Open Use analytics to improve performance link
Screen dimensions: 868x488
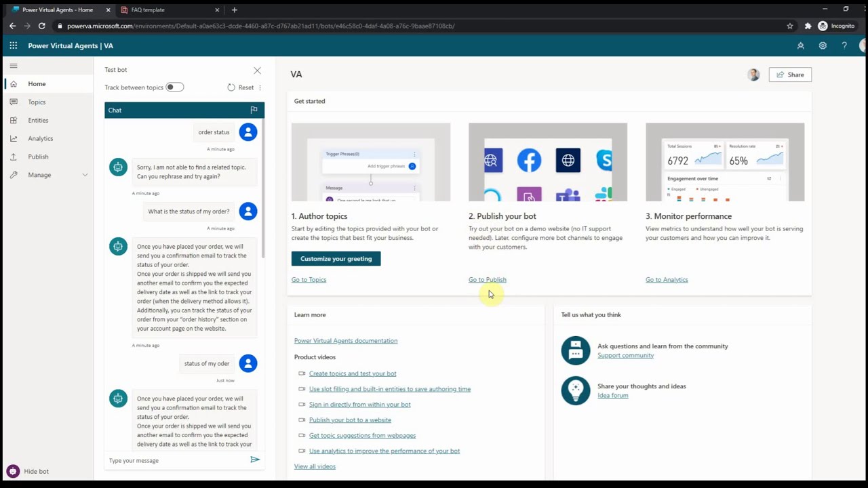coord(384,451)
